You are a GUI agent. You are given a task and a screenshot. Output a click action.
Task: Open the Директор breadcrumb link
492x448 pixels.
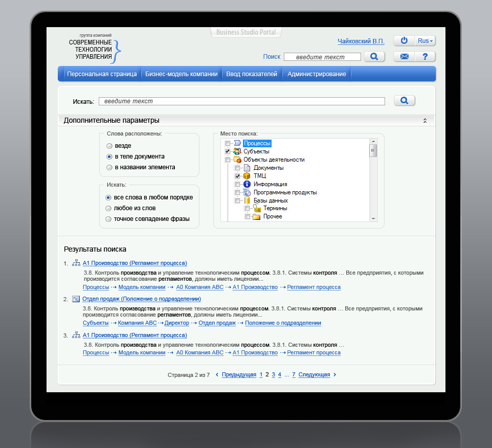[x=177, y=323]
